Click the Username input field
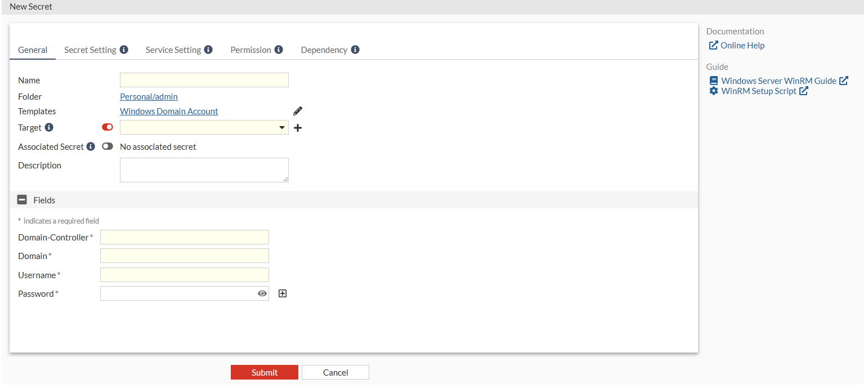The image size is (868, 388). 185,275
